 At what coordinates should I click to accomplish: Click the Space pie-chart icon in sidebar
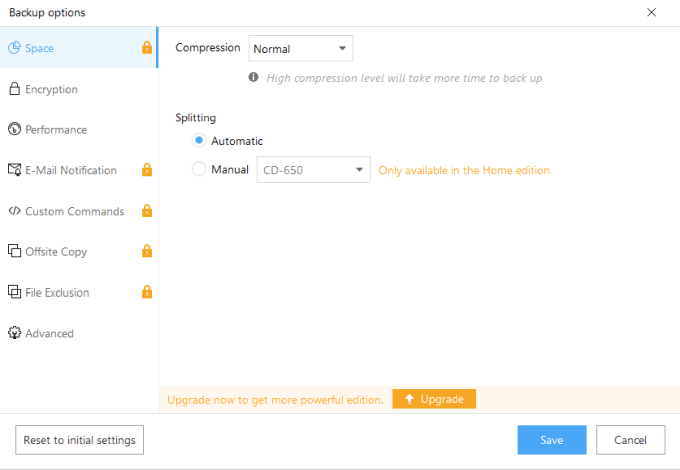click(15, 48)
